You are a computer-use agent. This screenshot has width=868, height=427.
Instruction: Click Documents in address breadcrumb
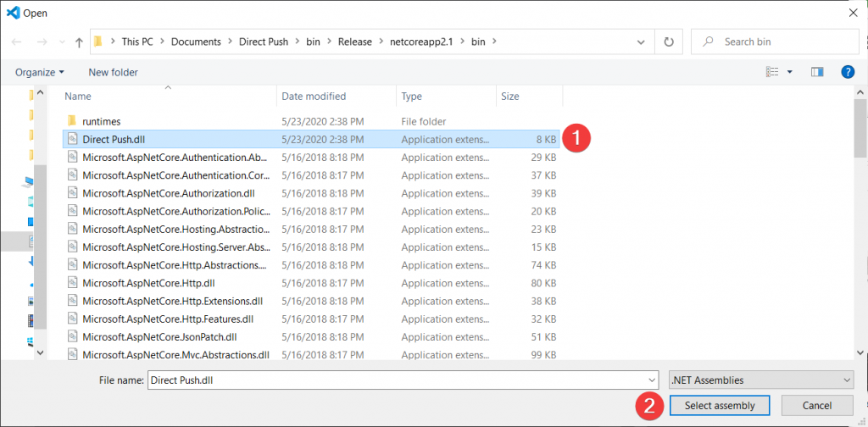pyautogui.click(x=196, y=42)
